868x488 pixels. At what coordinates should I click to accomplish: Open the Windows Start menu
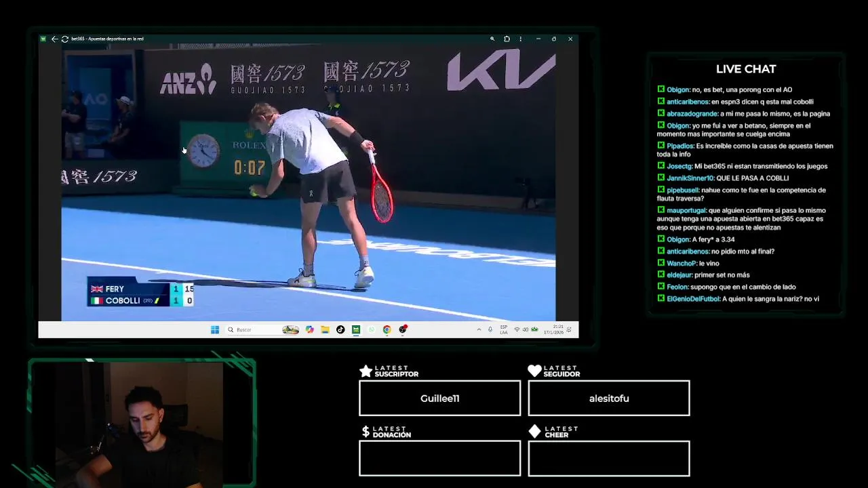215,329
